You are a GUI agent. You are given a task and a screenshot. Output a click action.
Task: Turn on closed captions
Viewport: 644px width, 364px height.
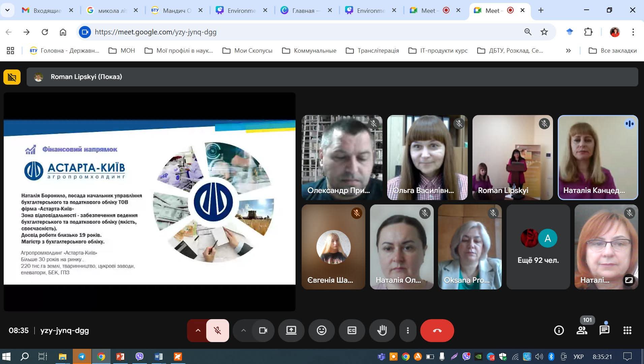pos(352,331)
